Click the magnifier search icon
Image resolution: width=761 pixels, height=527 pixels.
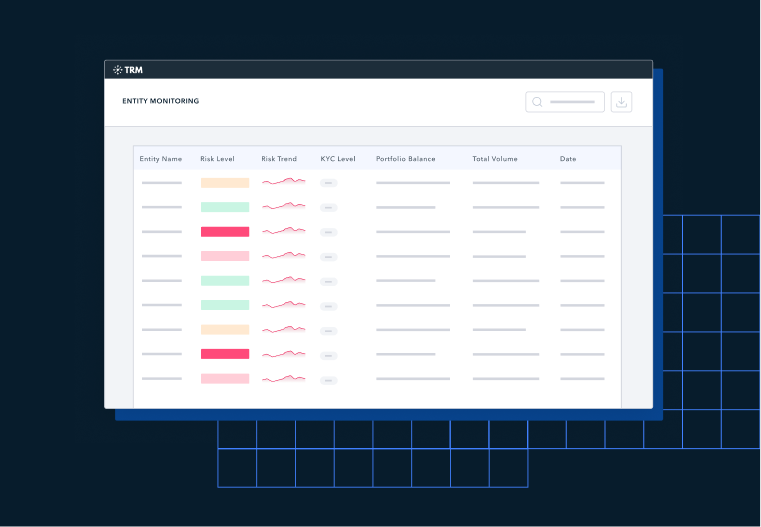(537, 102)
